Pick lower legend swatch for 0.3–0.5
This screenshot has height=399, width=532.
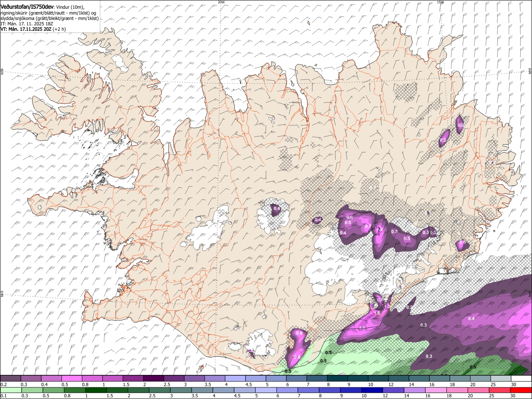pos(32,390)
